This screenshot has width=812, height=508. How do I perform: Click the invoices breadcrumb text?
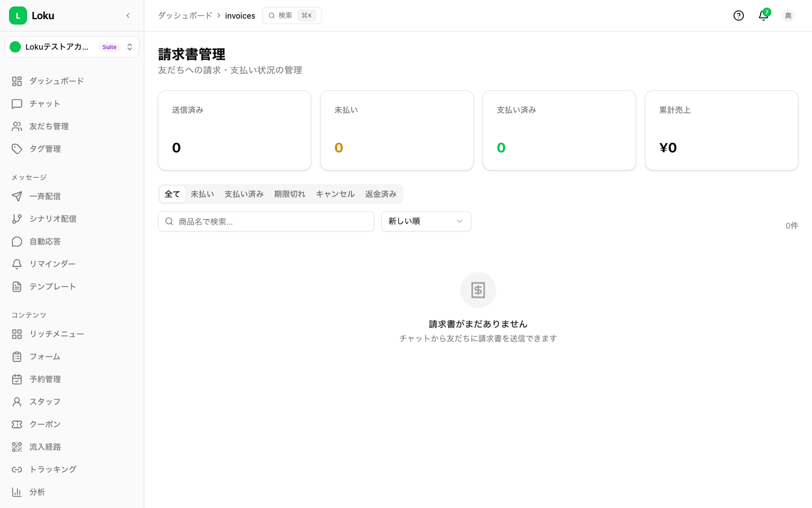240,16
